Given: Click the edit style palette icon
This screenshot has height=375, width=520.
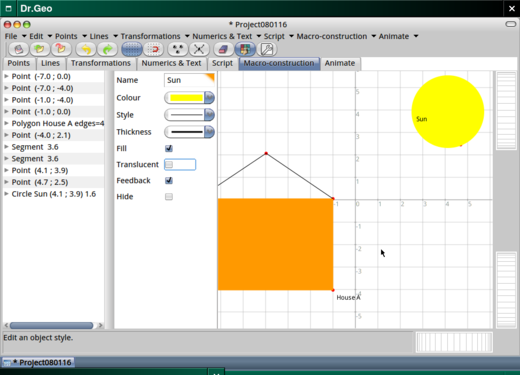Looking at the screenshot, I should 245,49.
